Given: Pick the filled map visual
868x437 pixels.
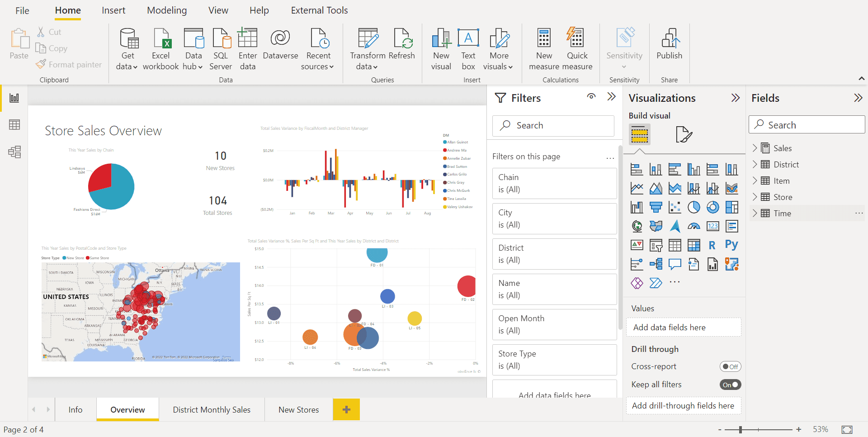Looking at the screenshot, I should (656, 226).
